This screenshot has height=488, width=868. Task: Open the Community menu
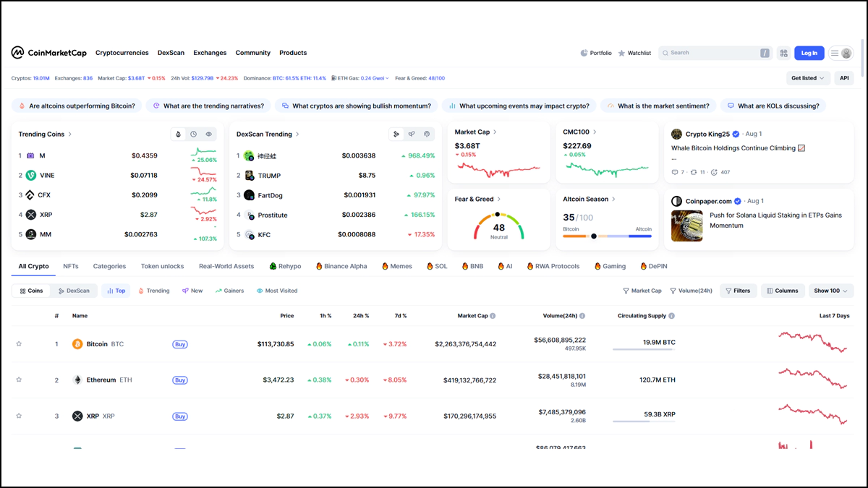pos(253,53)
